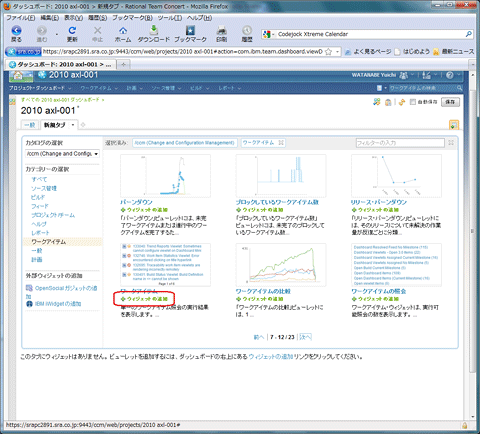Click the clear filter X icon
Screen dimensions: 480x434
tap(451, 143)
